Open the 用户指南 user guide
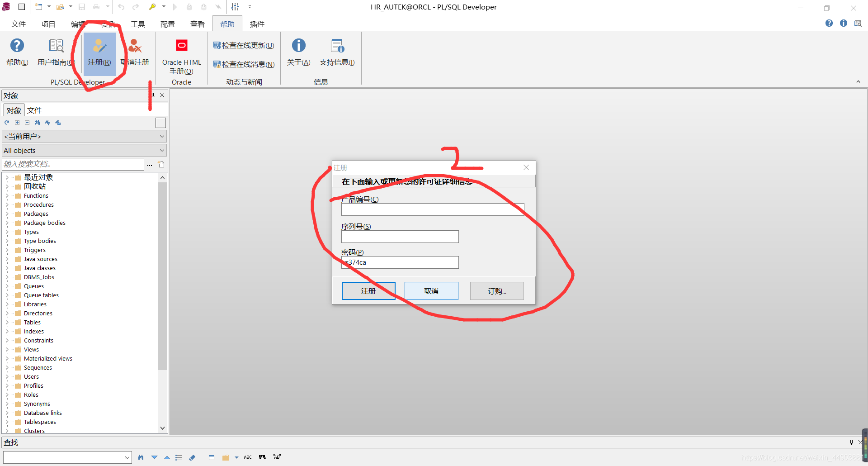The height and width of the screenshot is (466, 868). click(56, 52)
